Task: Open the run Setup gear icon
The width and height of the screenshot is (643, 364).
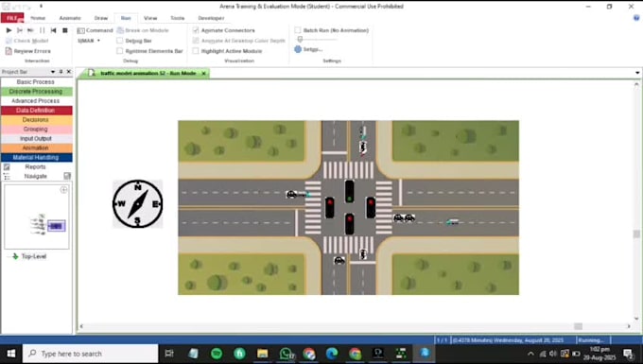Action: (x=298, y=49)
